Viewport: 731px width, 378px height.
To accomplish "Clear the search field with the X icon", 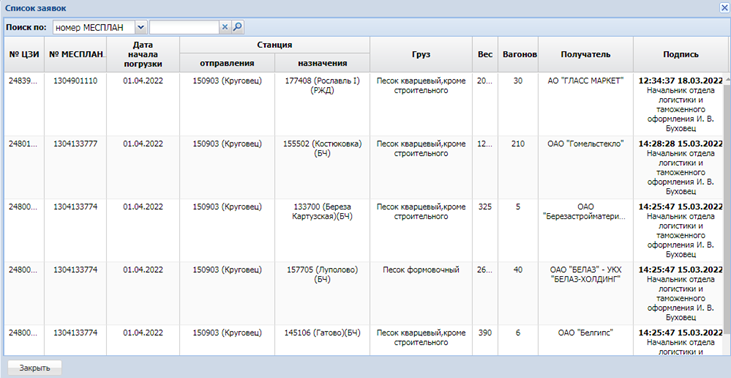I will 224,27.
